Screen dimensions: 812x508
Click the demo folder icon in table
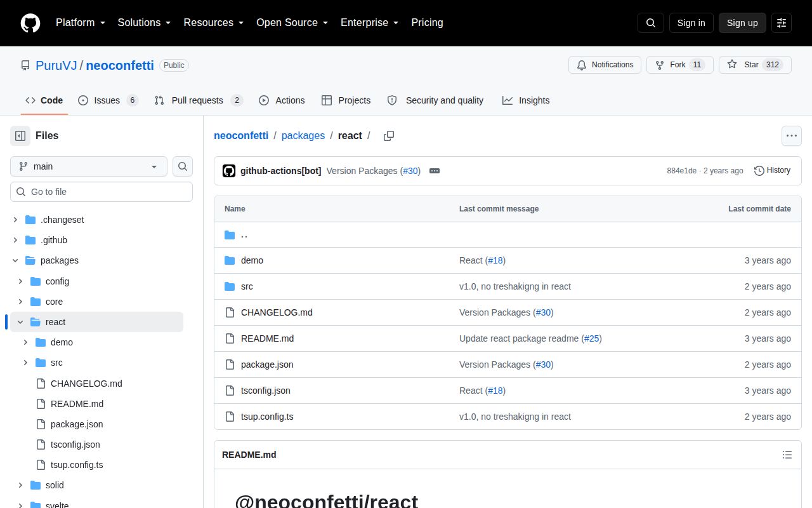[x=230, y=260]
